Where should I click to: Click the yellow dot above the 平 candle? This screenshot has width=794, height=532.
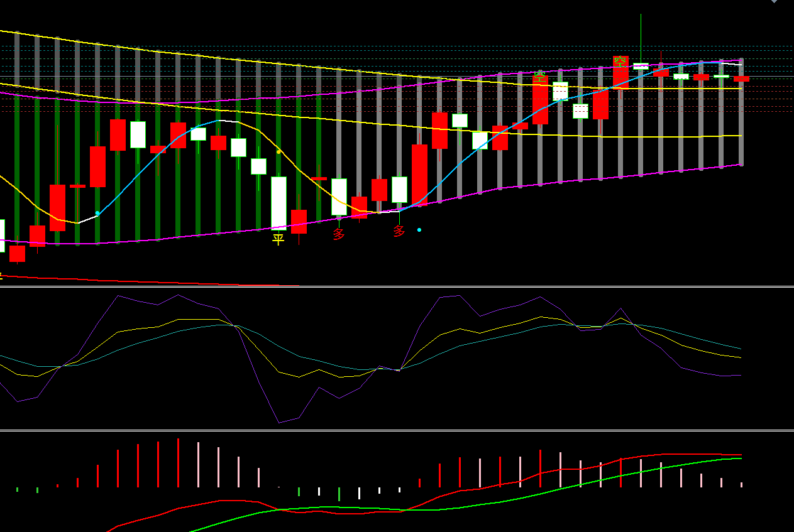point(278,152)
